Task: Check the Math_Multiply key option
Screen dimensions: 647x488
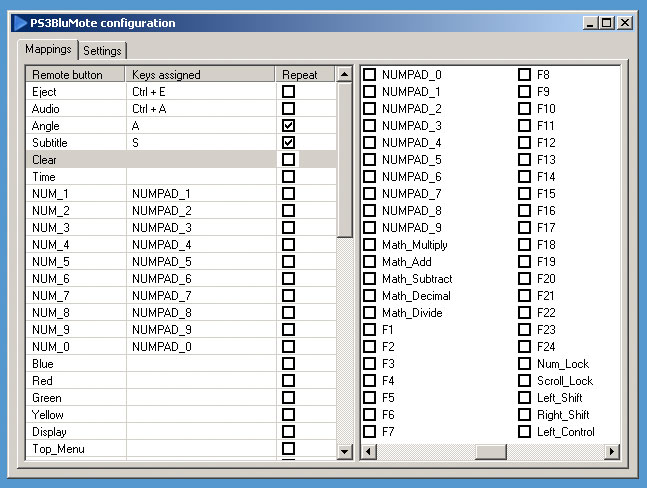Action: pyautogui.click(x=370, y=245)
